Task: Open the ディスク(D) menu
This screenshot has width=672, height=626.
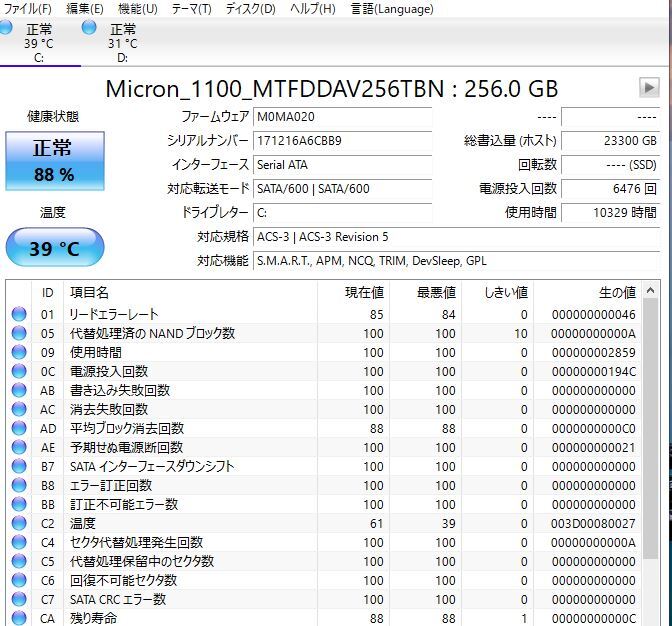Action: click(250, 9)
